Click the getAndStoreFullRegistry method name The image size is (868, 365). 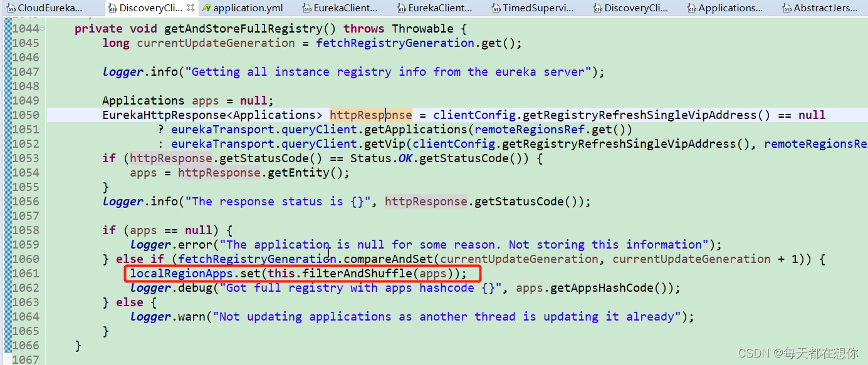pos(243,29)
